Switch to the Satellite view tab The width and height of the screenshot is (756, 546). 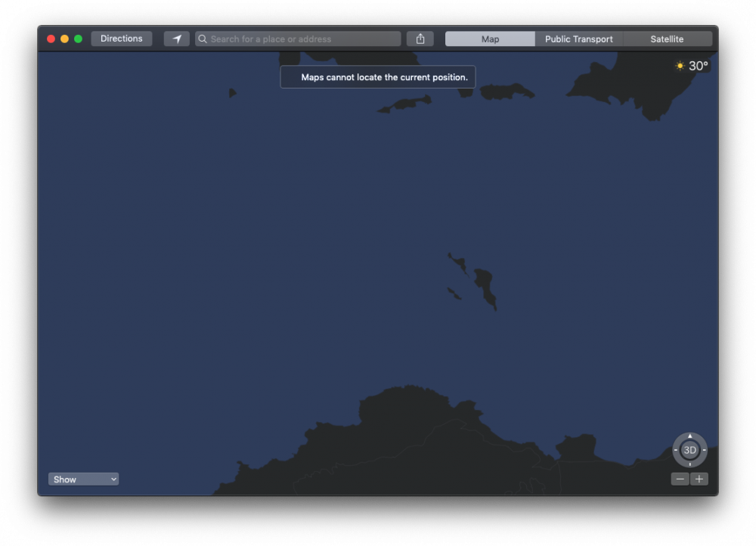(x=668, y=39)
